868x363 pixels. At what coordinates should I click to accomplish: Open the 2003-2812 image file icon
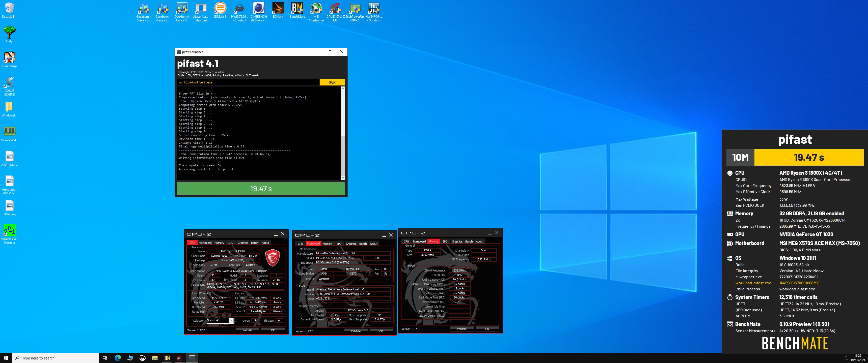tap(9, 158)
